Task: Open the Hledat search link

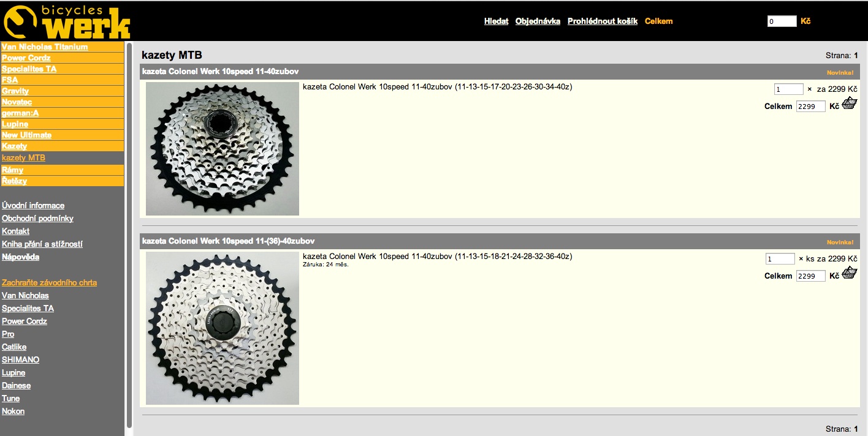Action: click(496, 21)
